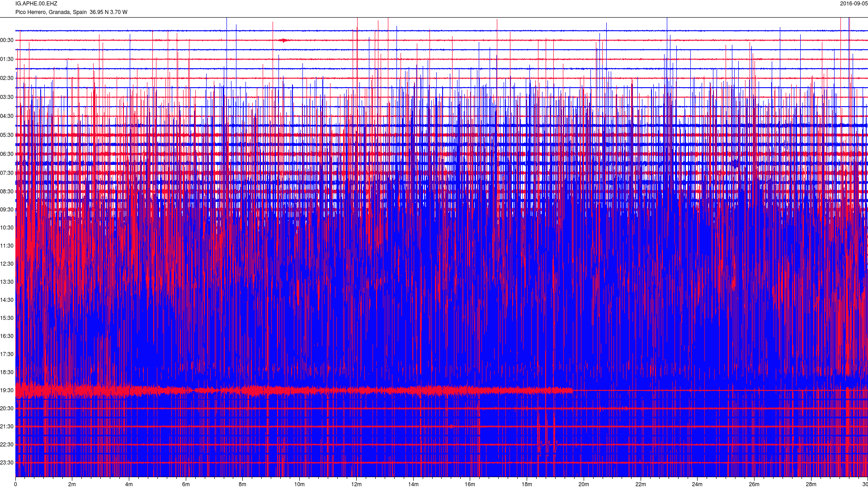Select the 10:30 time row label
The image size is (868, 488).
click(7, 228)
